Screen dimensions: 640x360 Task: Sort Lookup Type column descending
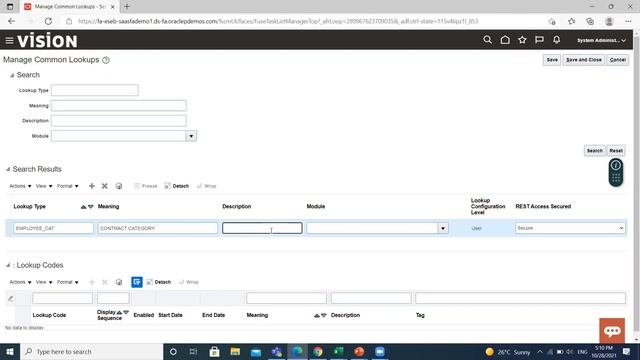(x=91, y=207)
